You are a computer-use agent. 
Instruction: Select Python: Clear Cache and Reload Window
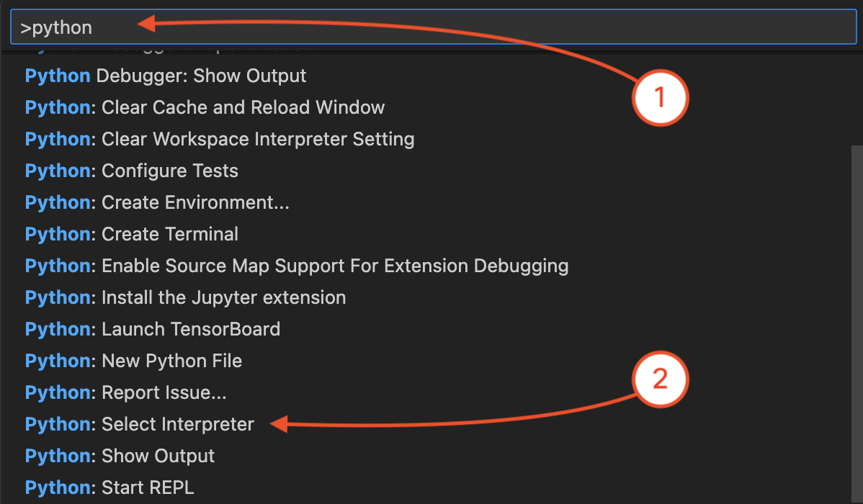[205, 107]
